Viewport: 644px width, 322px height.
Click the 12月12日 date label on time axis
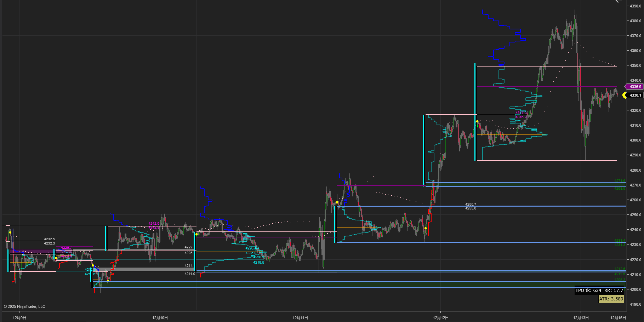pyautogui.click(x=440, y=318)
